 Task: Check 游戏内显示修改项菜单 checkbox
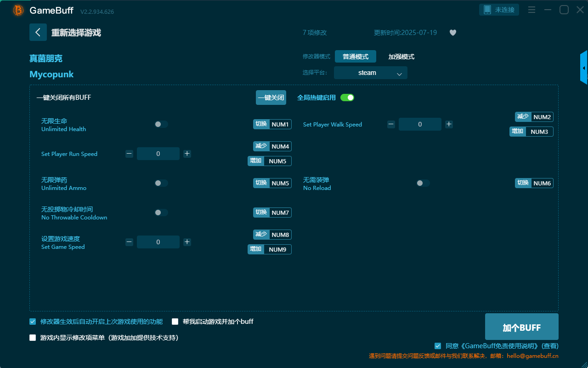(33, 338)
